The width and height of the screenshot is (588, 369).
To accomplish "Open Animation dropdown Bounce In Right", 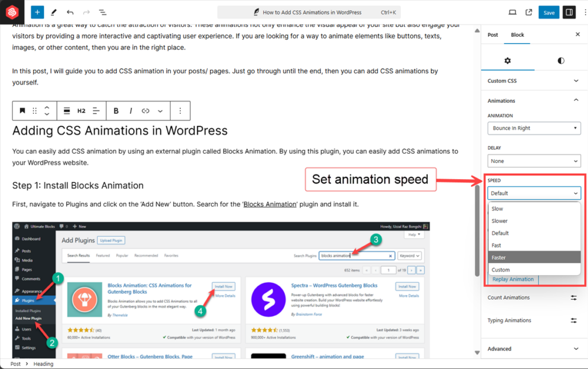I will (x=534, y=128).
